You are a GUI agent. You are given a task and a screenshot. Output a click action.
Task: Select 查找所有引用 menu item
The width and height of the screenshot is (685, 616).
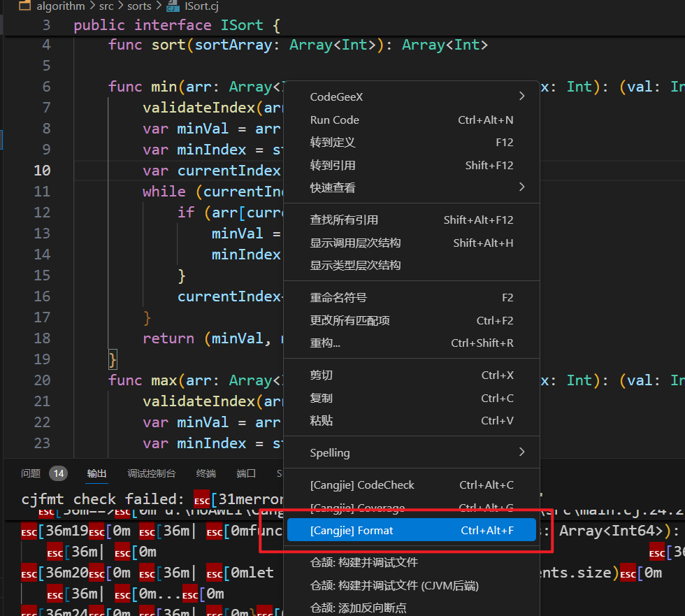[x=412, y=220]
